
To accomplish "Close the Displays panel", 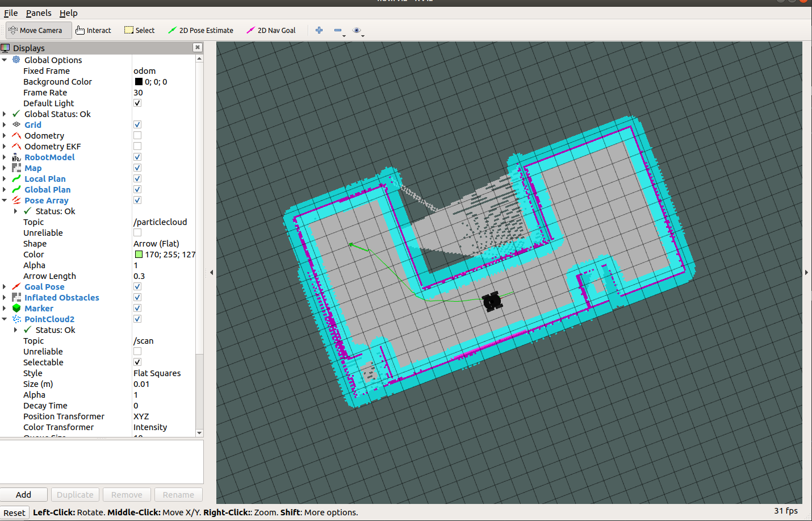I will tap(197, 48).
